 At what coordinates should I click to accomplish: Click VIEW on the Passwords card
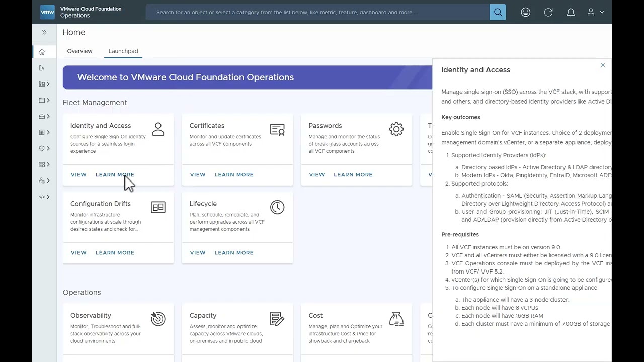pyautogui.click(x=317, y=174)
